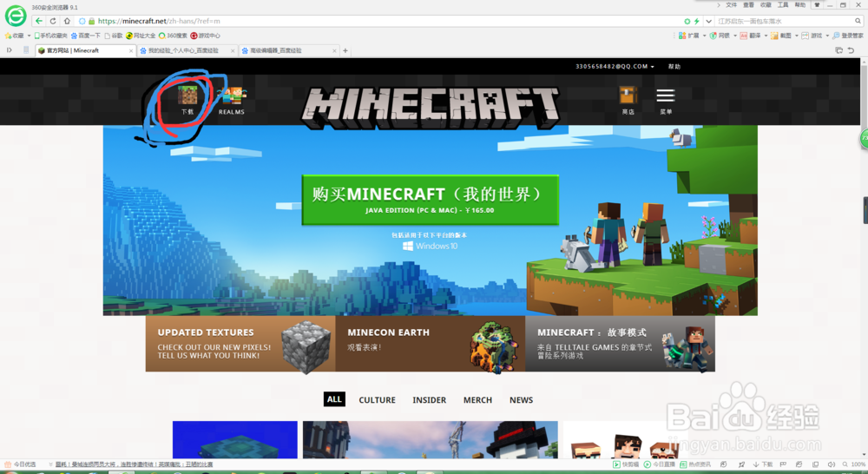Go to browser home page icon
This screenshot has height=474, width=868.
tap(67, 21)
